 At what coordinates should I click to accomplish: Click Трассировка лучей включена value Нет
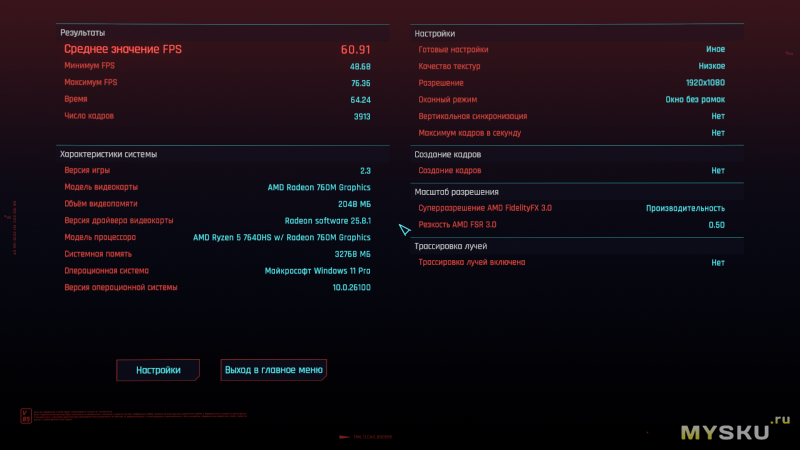pyautogui.click(x=718, y=263)
